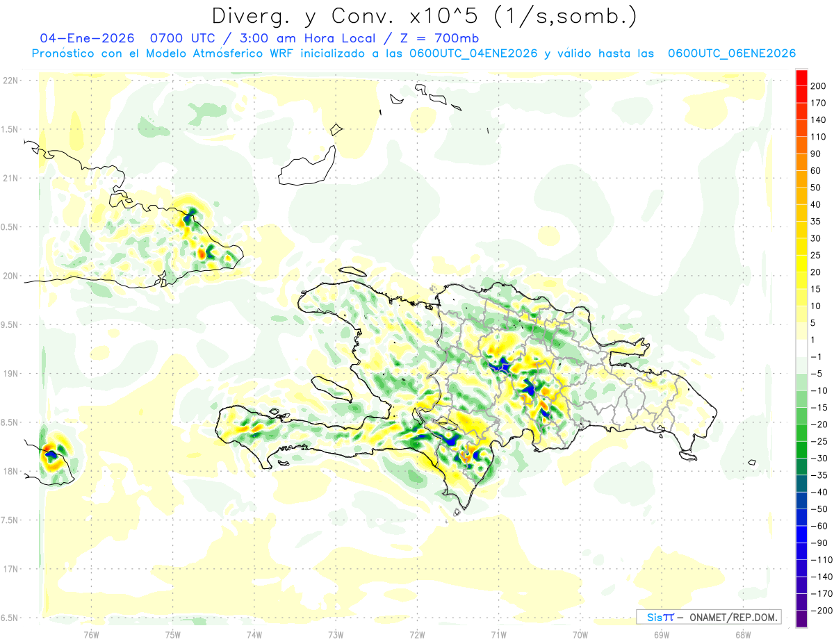Viewport: 834px width, 644px height.
Task: Click the '0700 UTC' time label
Action: 181,38
